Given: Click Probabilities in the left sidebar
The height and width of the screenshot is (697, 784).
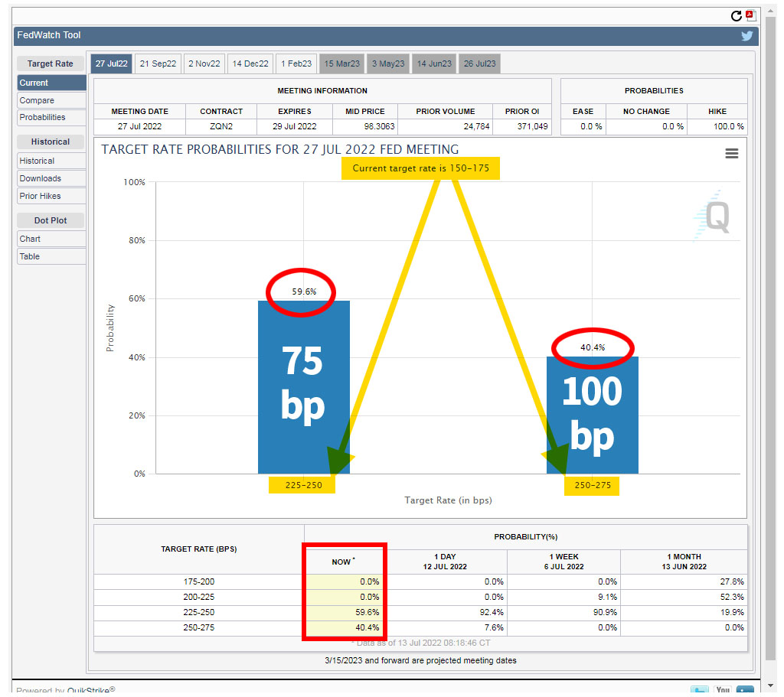Looking at the screenshot, I should [x=51, y=117].
